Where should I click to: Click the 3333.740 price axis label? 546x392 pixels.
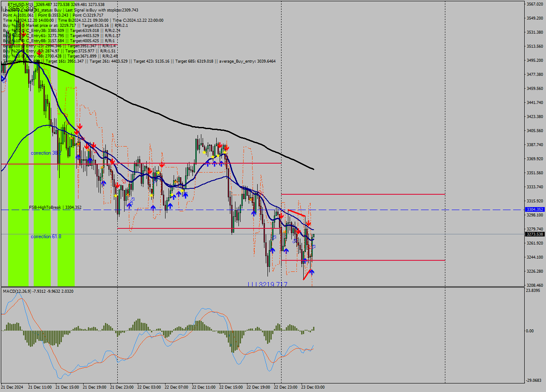(534, 187)
